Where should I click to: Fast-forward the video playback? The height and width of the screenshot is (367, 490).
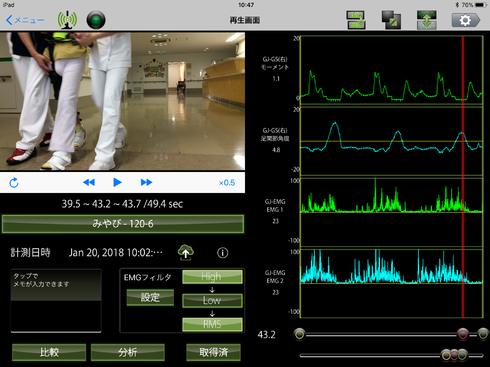146,182
